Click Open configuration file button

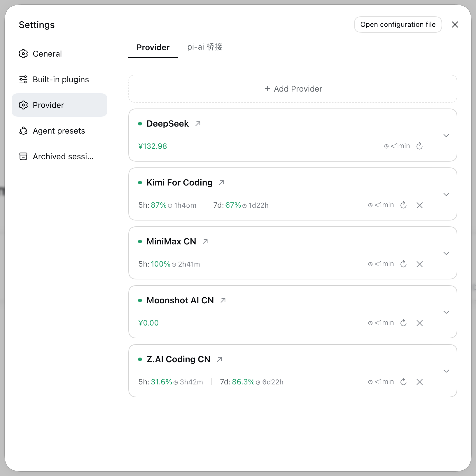[398, 24]
